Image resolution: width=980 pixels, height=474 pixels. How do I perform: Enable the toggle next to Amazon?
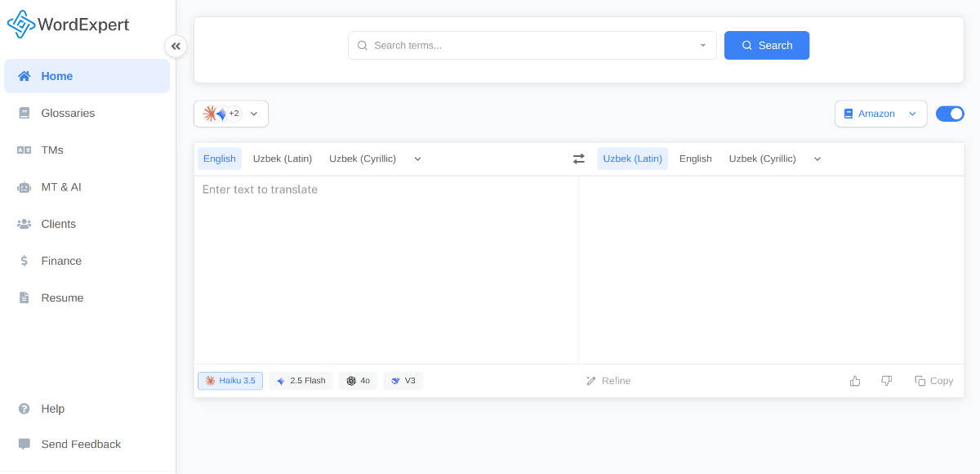click(950, 114)
